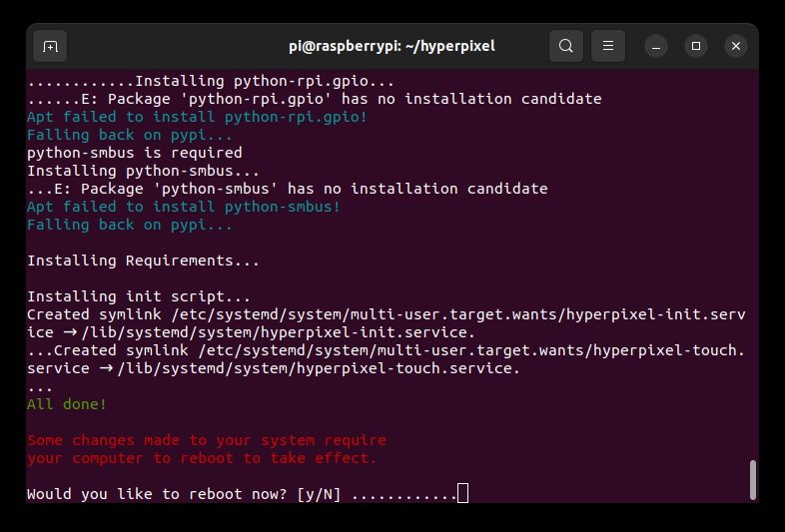This screenshot has height=532, width=785.
Task: Click 'Apt failed to install python-smbus!' line
Action: click(x=184, y=207)
